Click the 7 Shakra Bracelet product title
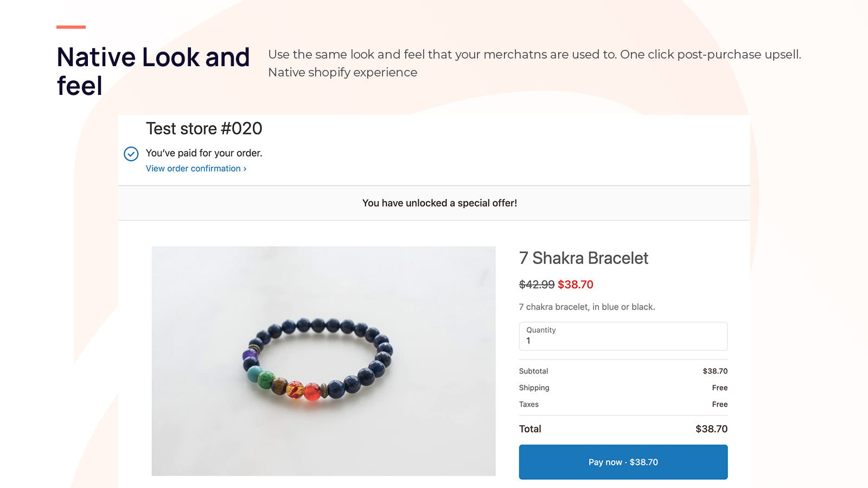The image size is (868, 488). click(x=583, y=258)
